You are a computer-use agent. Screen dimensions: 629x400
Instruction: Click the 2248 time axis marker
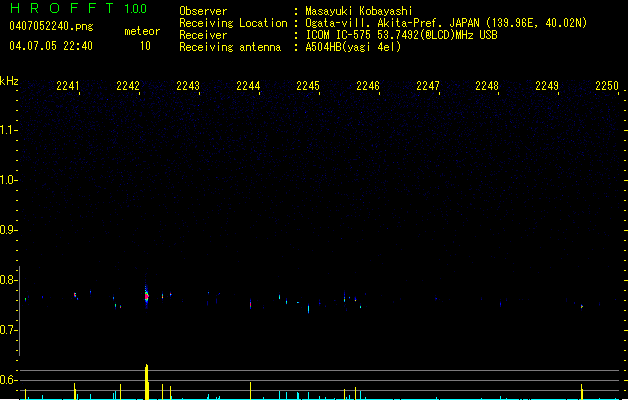pyautogui.click(x=487, y=86)
